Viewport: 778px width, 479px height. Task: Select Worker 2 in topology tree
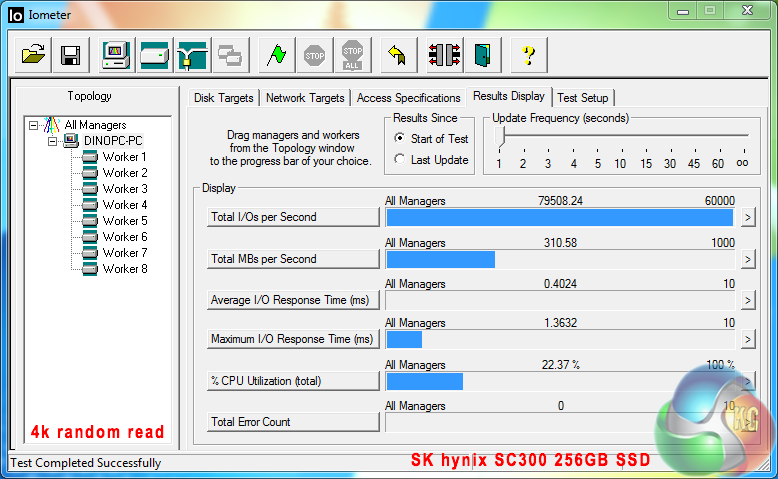pos(125,173)
